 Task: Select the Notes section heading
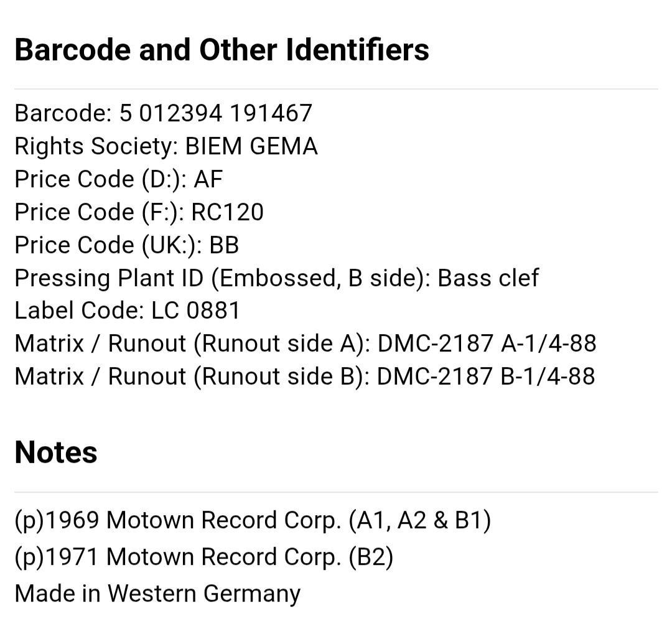pyautogui.click(x=56, y=452)
